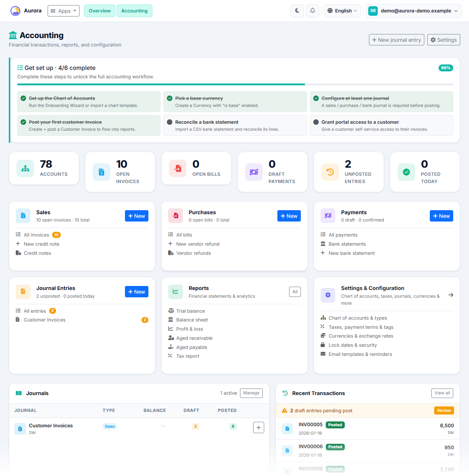The width and height of the screenshot is (469, 476).
Task: Open Chart of accounts & types
Action: [x=358, y=318]
